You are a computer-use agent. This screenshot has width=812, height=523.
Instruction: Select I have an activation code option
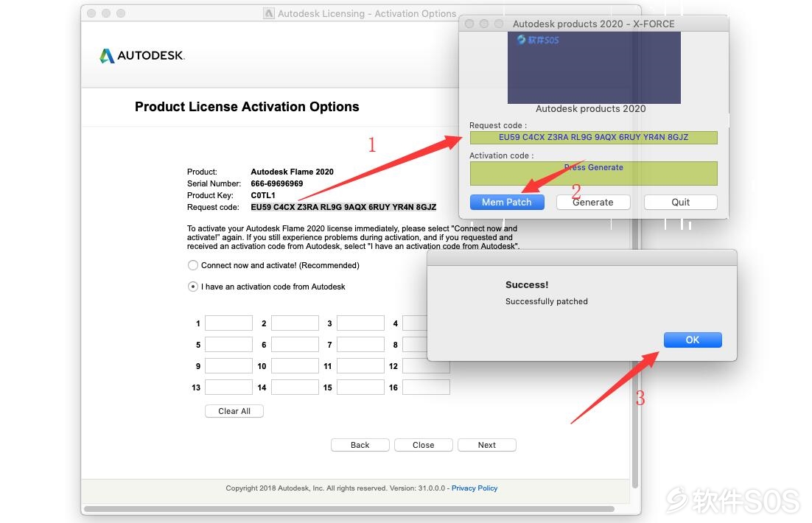(x=192, y=287)
